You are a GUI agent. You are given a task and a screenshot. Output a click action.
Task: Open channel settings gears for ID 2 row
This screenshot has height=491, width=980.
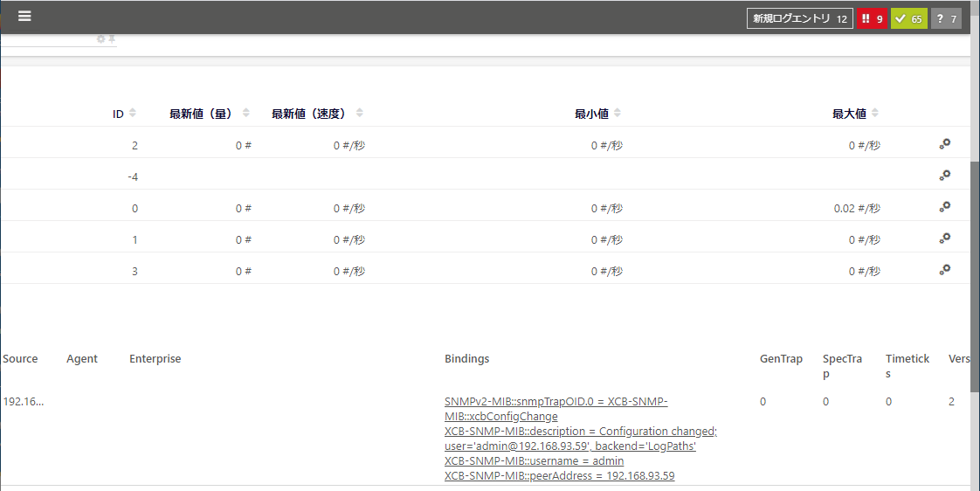click(x=944, y=144)
